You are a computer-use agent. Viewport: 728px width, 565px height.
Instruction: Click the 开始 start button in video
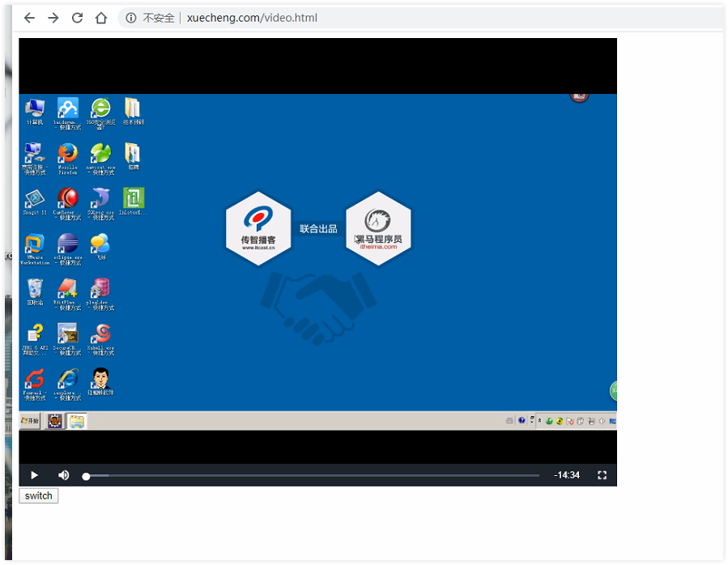pos(30,421)
